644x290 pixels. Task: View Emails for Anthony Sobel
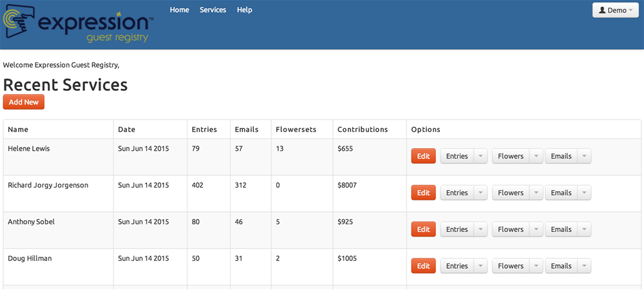(x=562, y=229)
